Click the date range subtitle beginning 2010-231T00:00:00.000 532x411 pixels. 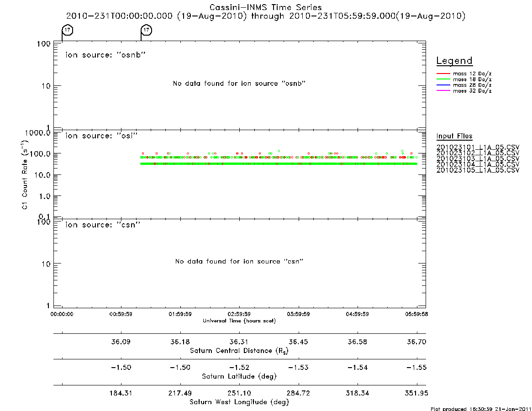click(266, 16)
